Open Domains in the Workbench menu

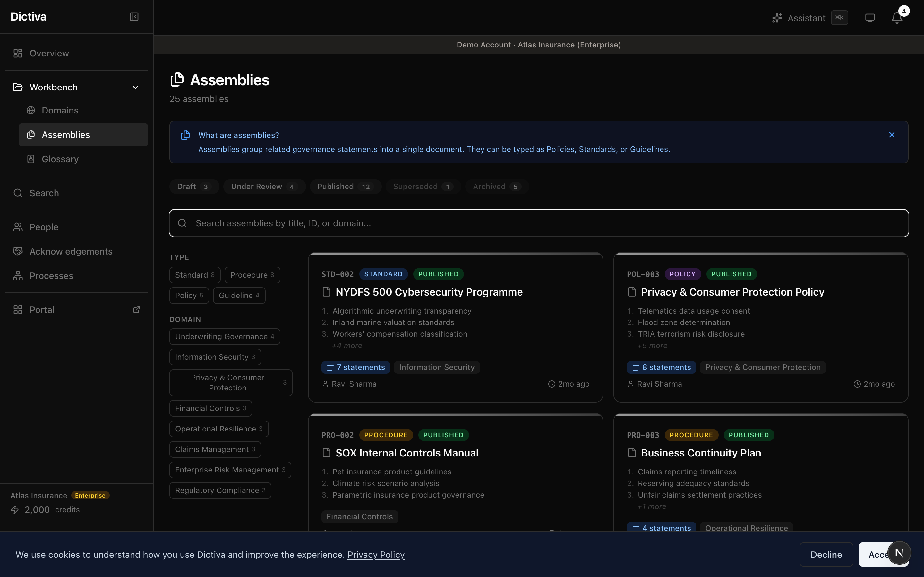tap(60, 110)
